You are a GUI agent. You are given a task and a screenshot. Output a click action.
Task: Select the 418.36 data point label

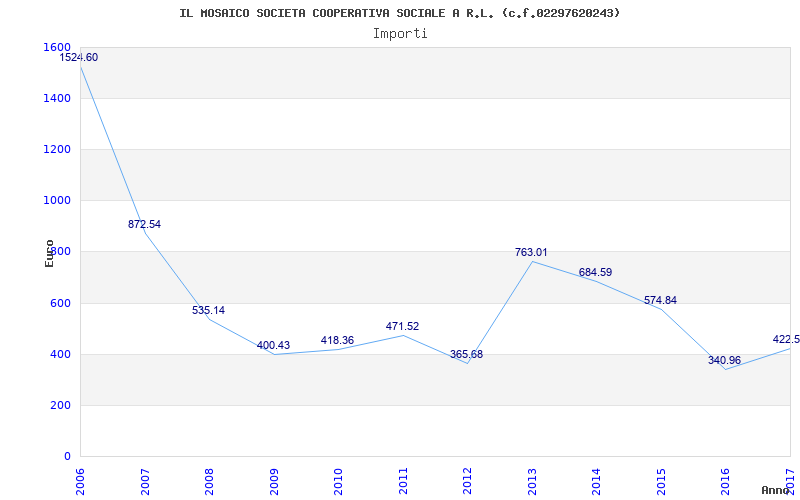[337, 340]
